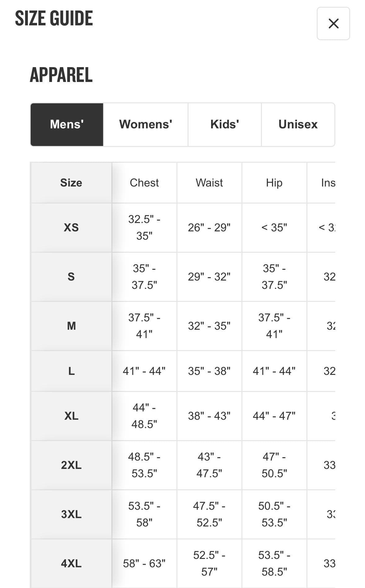Select the L size row label

tap(71, 371)
